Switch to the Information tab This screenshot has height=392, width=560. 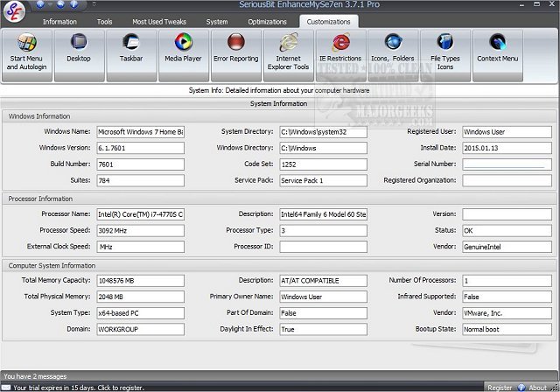point(59,21)
